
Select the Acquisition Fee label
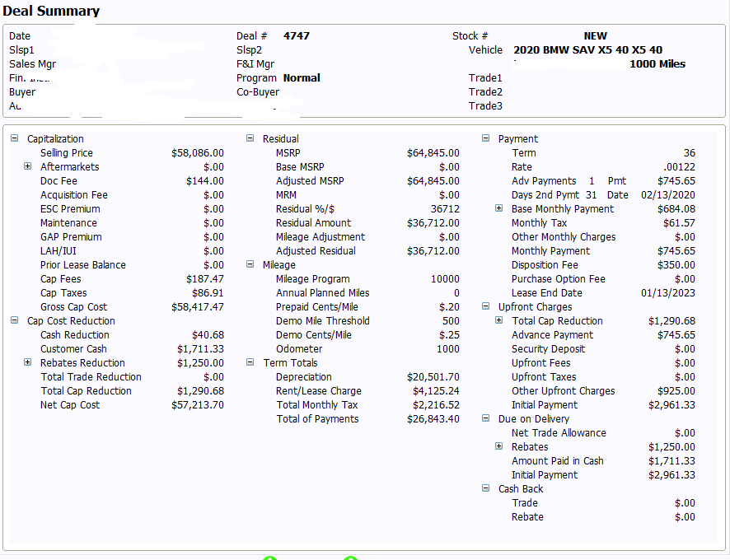click(73, 195)
